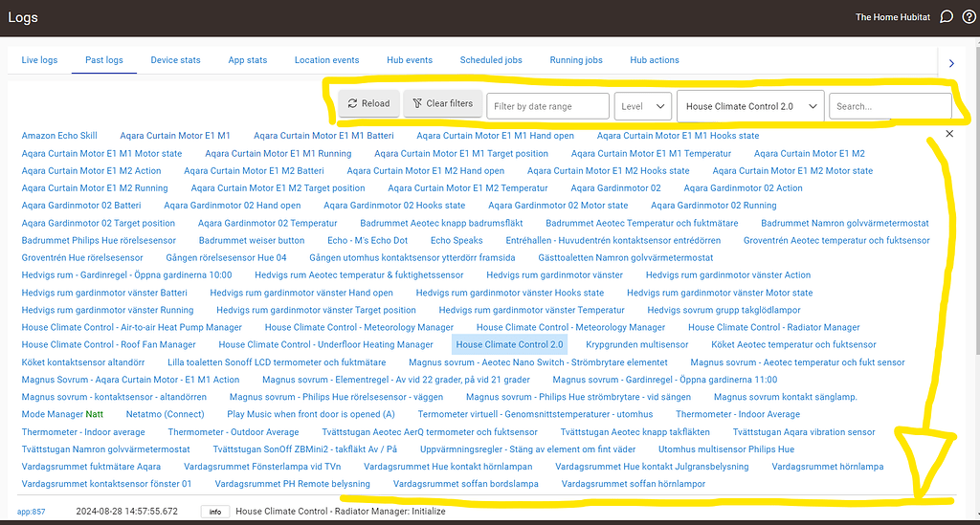The width and height of the screenshot is (980, 525).
Task: Clear filters button
Action: [x=442, y=103]
